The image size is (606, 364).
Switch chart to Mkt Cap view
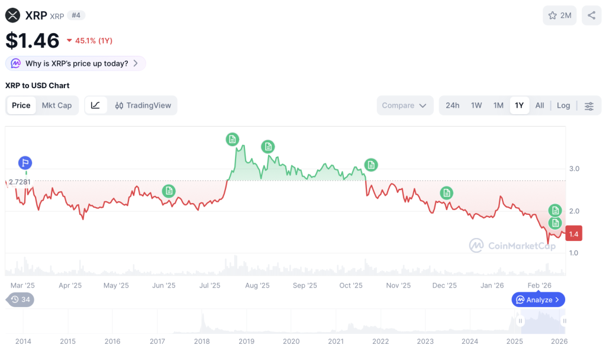coord(57,105)
